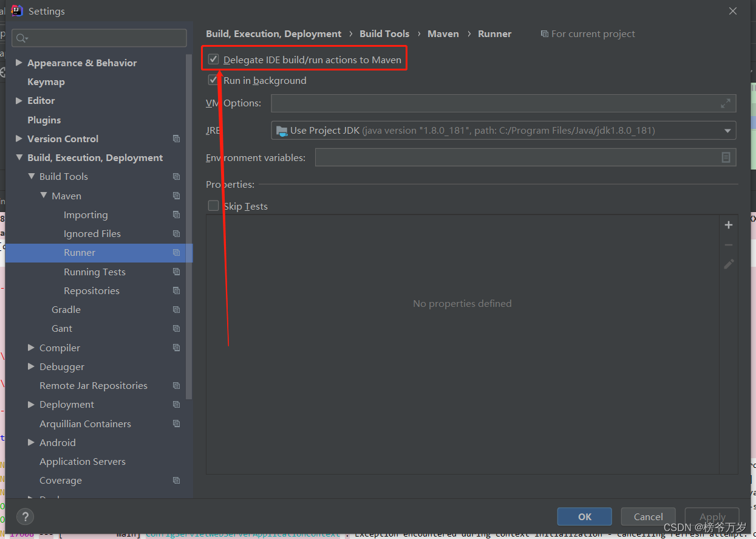Collapse the Maven node
This screenshot has width=756, height=539.
coord(44,196)
